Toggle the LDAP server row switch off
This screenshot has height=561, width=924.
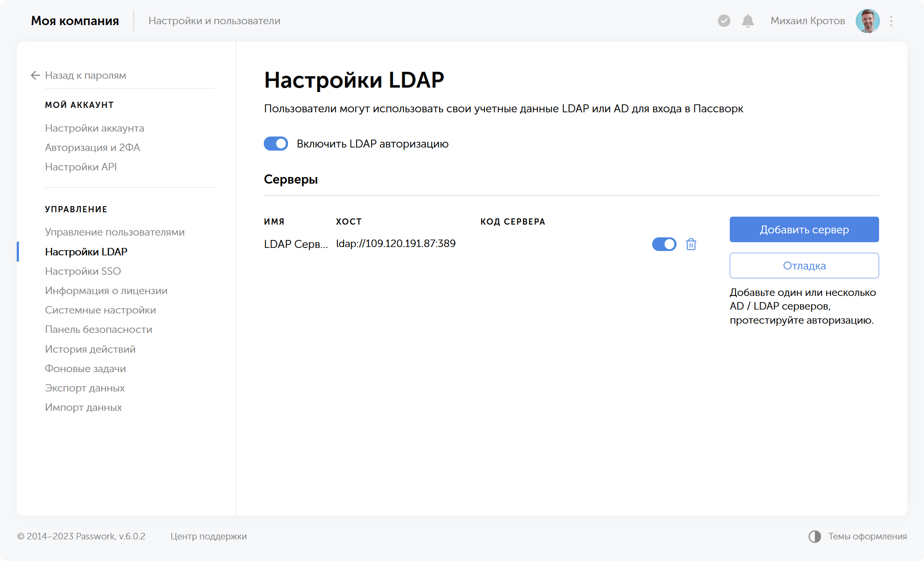tap(664, 244)
